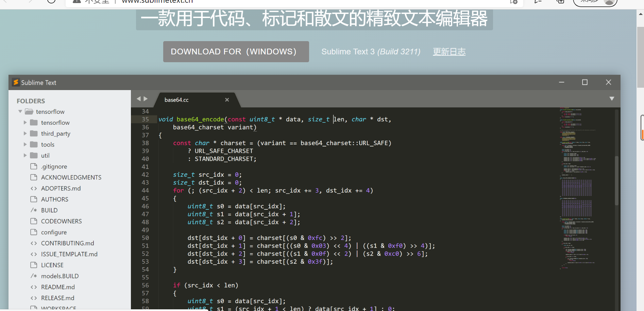Screen dimensions: 644x311
Task: Click the tools folder icon
Action: click(34, 144)
